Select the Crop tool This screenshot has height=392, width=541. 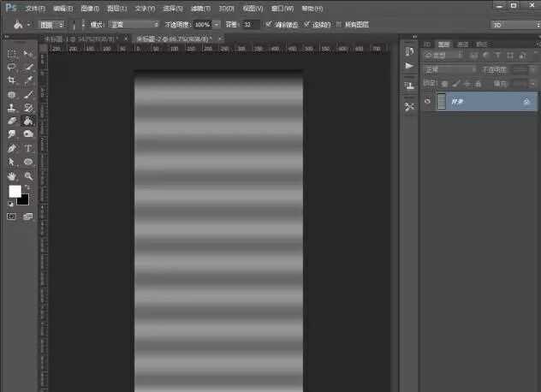pyautogui.click(x=12, y=80)
